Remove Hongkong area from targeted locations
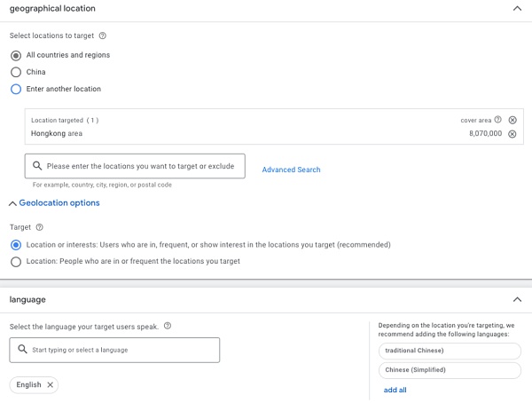This screenshot has width=532, height=403. coord(512,134)
